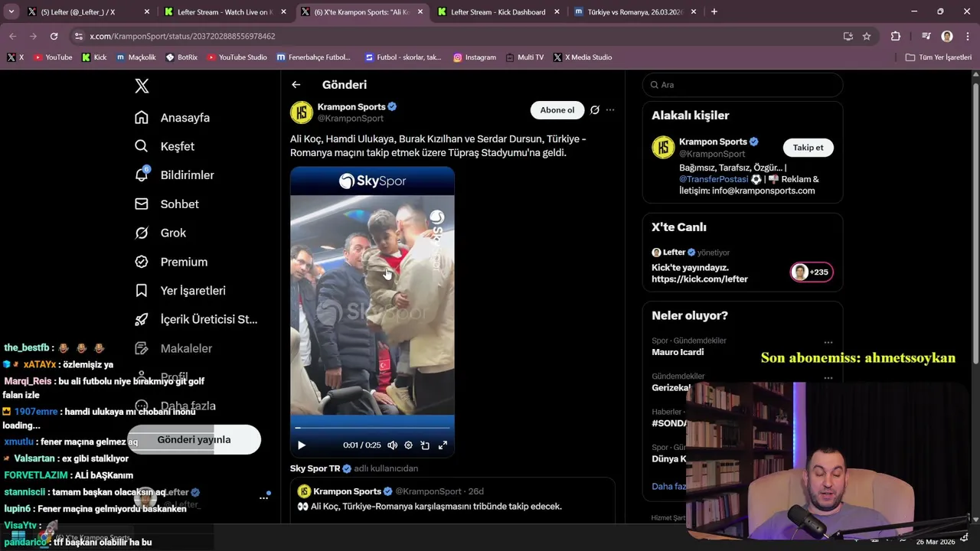Image resolution: width=980 pixels, height=551 pixels.
Task: Open the post's more options ellipsis
Action: pos(610,110)
